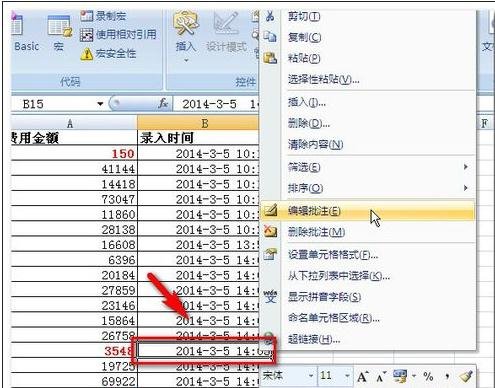
Task: Click the Insert controls (插入) toolbox icon
Action: tap(186, 23)
